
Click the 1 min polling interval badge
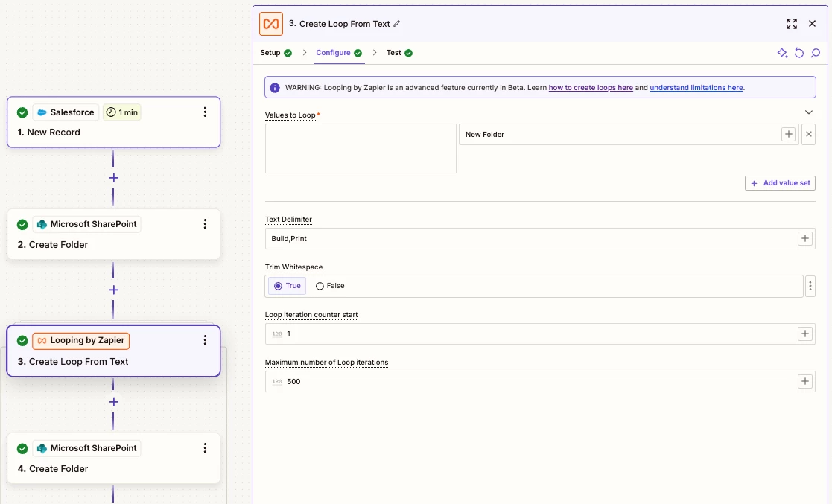pyautogui.click(x=122, y=112)
